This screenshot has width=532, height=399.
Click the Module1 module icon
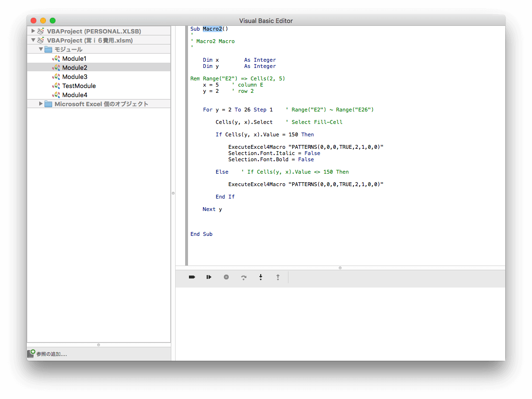pyautogui.click(x=56, y=59)
